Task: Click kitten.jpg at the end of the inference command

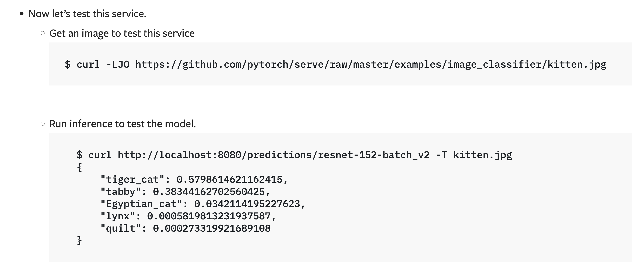Action: coord(482,155)
